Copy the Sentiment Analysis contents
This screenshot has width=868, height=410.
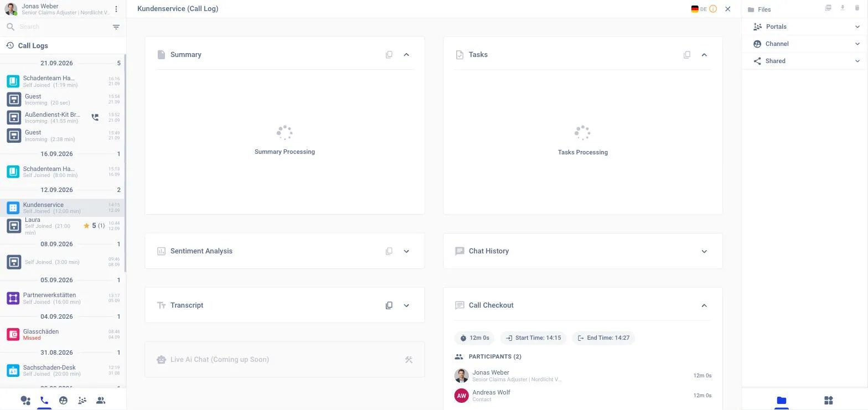point(389,251)
